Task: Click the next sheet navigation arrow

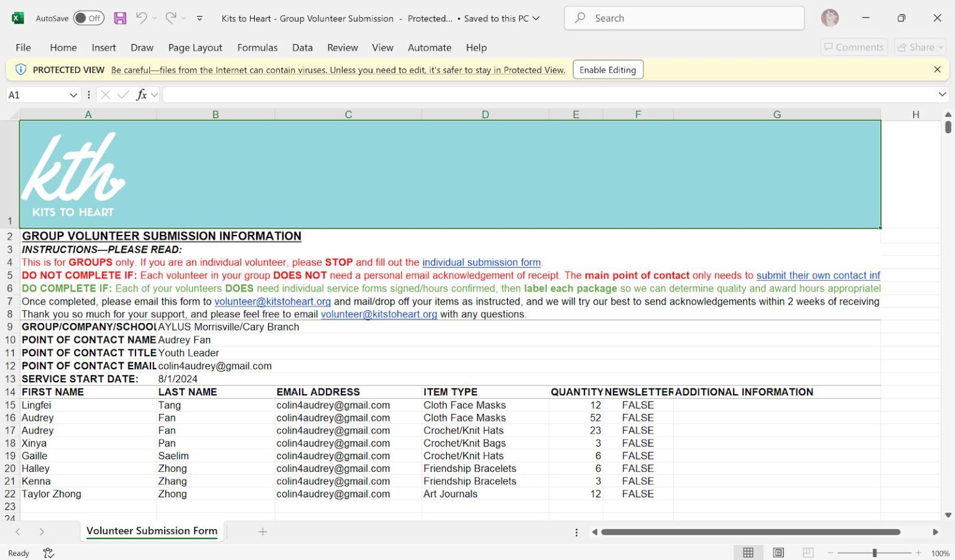Action: coord(42,531)
